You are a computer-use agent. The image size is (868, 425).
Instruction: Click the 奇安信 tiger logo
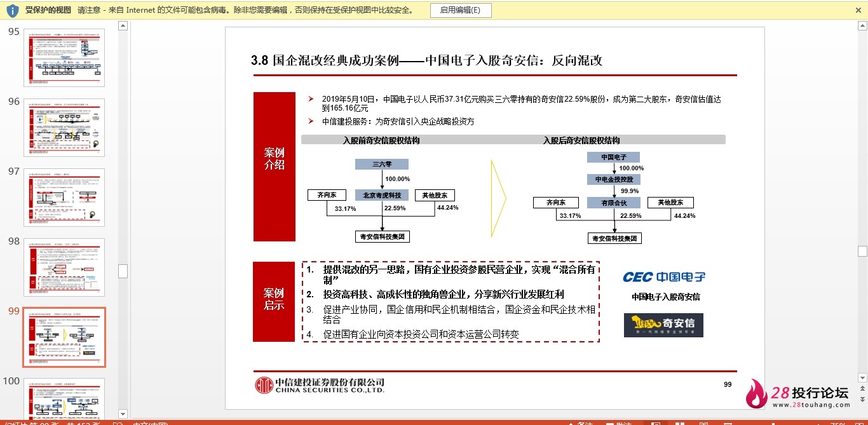[x=663, y=325]
